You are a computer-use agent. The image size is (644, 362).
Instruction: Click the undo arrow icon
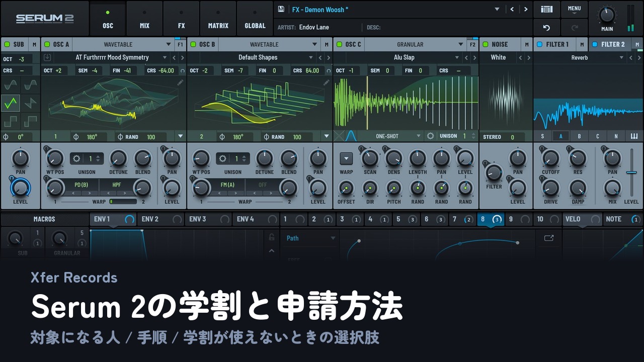pyautogui.click(x=546, y=28)
